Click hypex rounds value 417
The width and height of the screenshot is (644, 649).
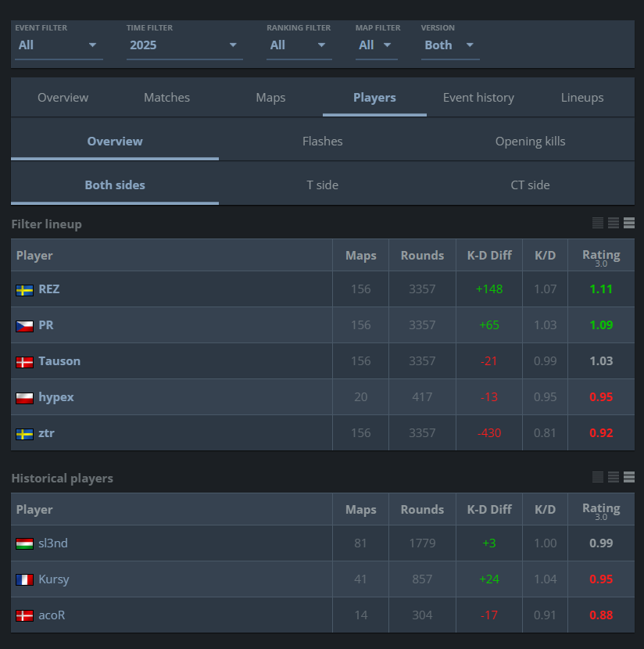point(422,397)
